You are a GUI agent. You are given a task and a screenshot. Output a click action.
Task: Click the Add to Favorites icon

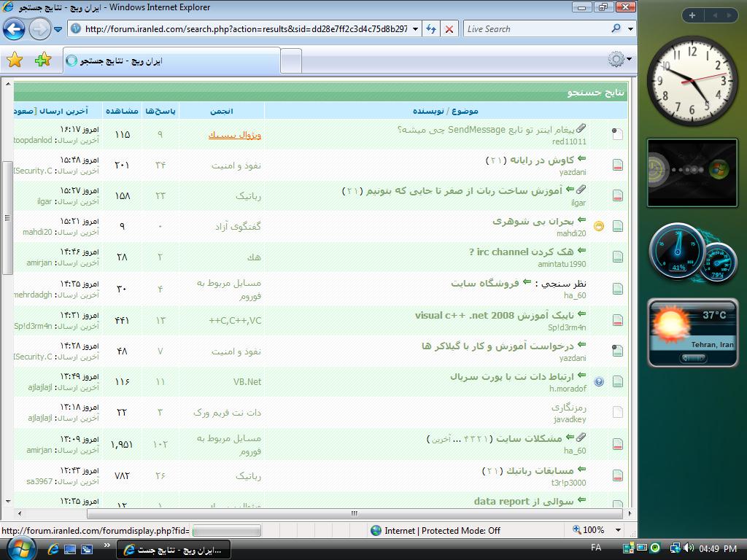click(42, 61)
